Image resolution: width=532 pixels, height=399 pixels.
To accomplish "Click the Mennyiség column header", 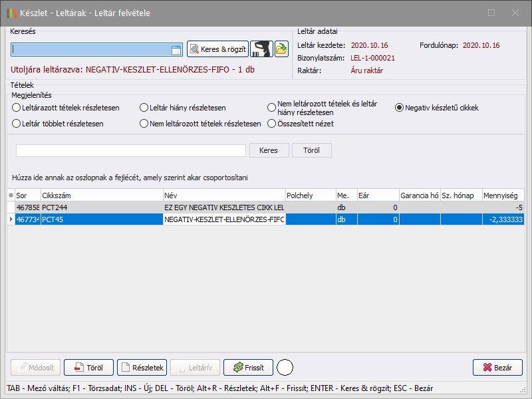I will pos(503,196).
